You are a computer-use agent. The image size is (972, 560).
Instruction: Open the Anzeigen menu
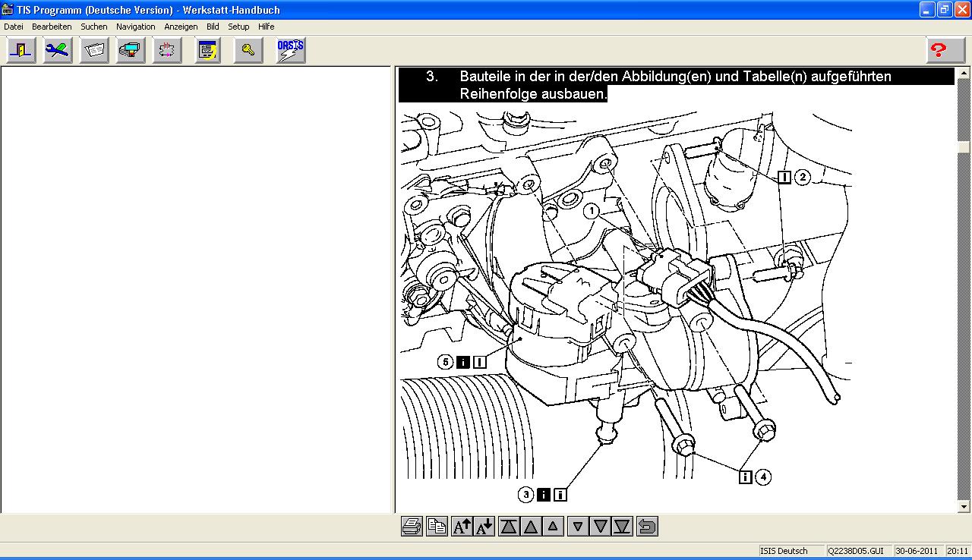(181, 27)
